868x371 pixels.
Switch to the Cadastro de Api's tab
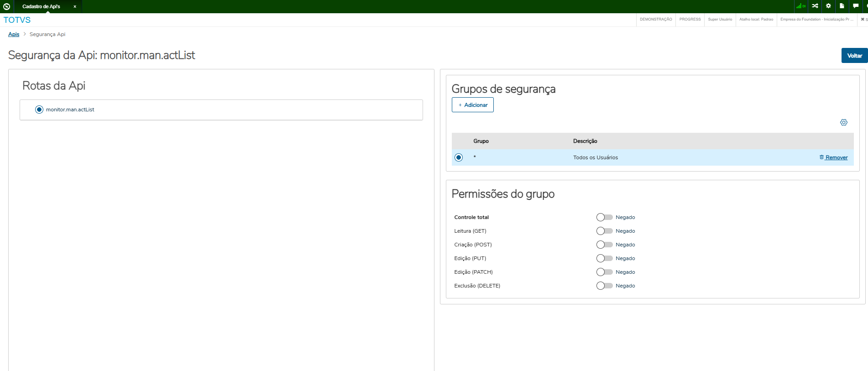41,7
